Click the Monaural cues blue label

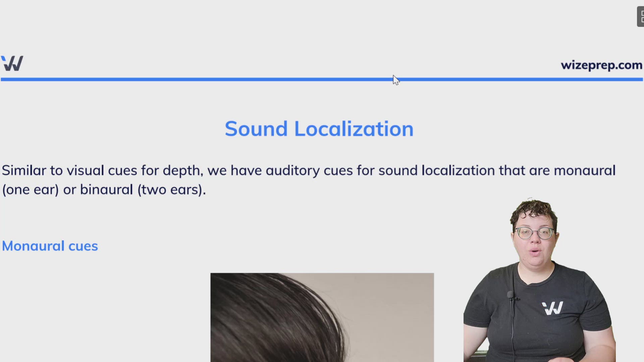50,246
